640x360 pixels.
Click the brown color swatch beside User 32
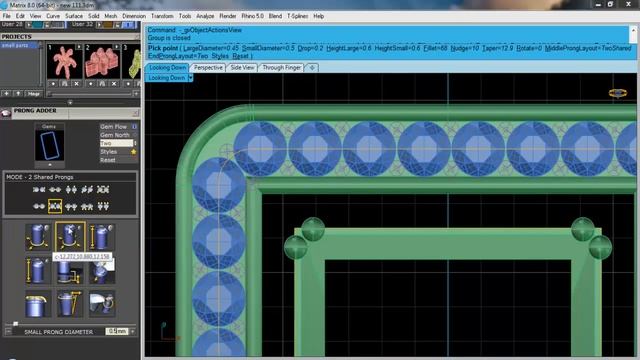(x=108, y=25)
